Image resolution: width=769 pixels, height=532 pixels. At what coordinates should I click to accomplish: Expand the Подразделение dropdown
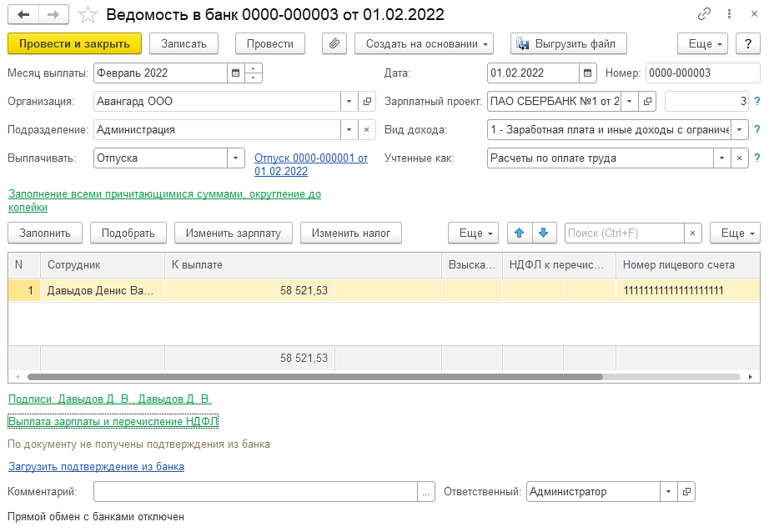coord(349,130)
